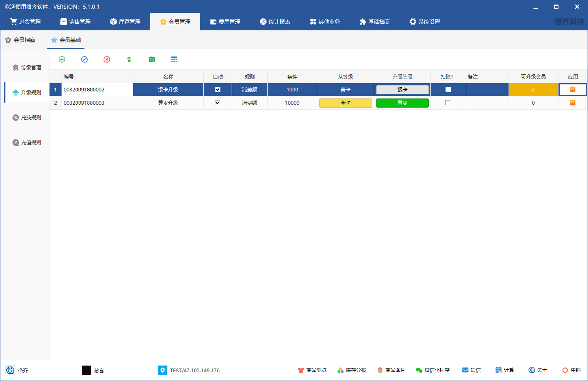Click the 银卡 upgrade level swatch
Viewport: 588px width, 381px height.
pyautogui.click(x=403, y=89)
